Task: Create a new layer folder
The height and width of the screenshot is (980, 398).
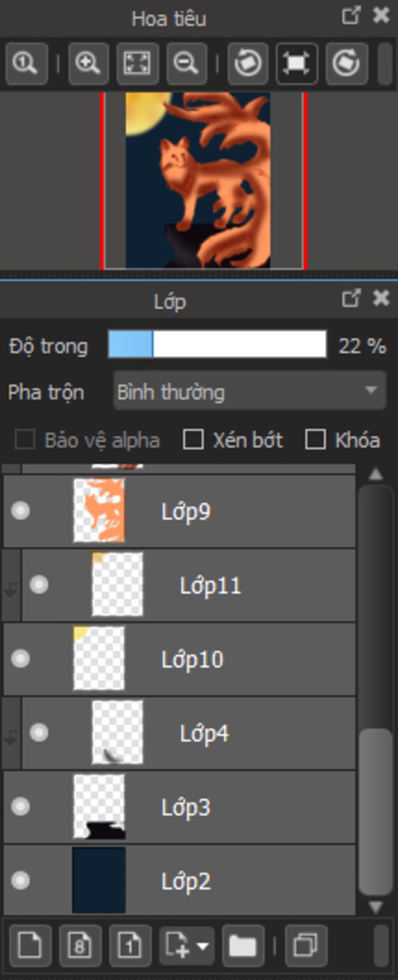Action: click(x=243, y=945)
